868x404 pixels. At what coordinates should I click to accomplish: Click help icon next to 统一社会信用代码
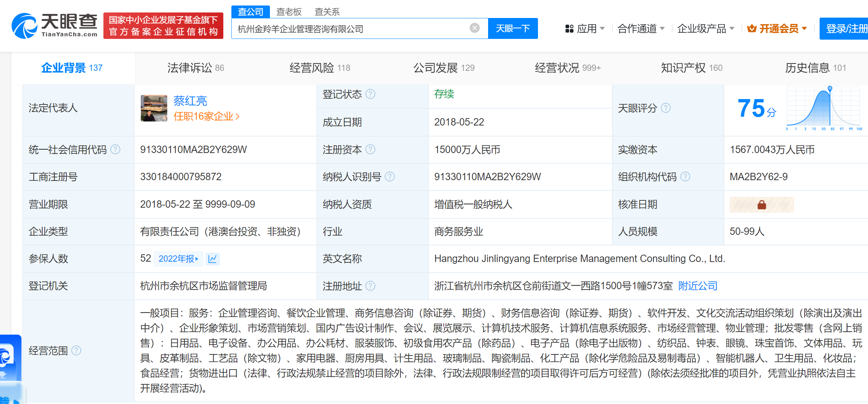pyautogui.click(x=116, y=149)
